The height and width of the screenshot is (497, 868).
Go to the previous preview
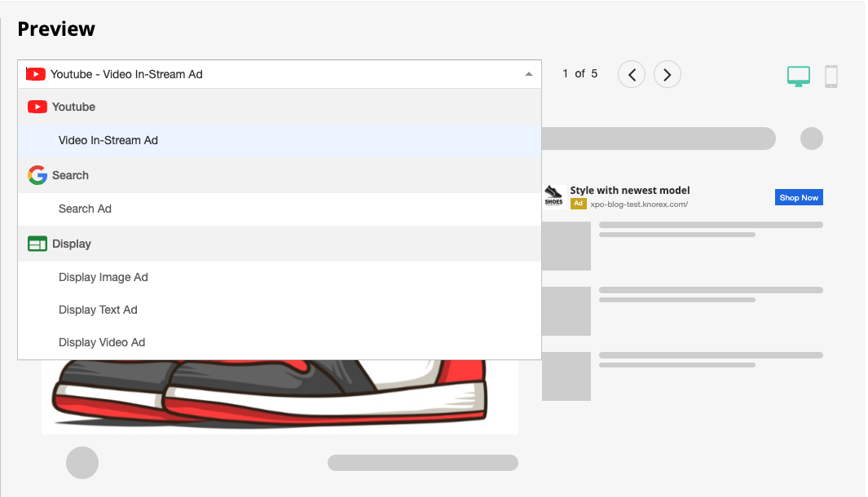coord(631,75)
